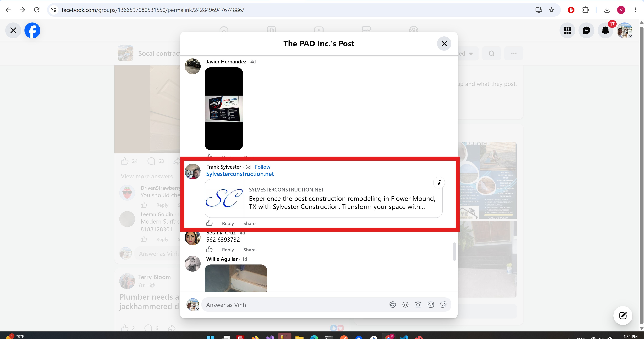Open the 63 comments on background post
644x339 pixels.
coord(156,161)
